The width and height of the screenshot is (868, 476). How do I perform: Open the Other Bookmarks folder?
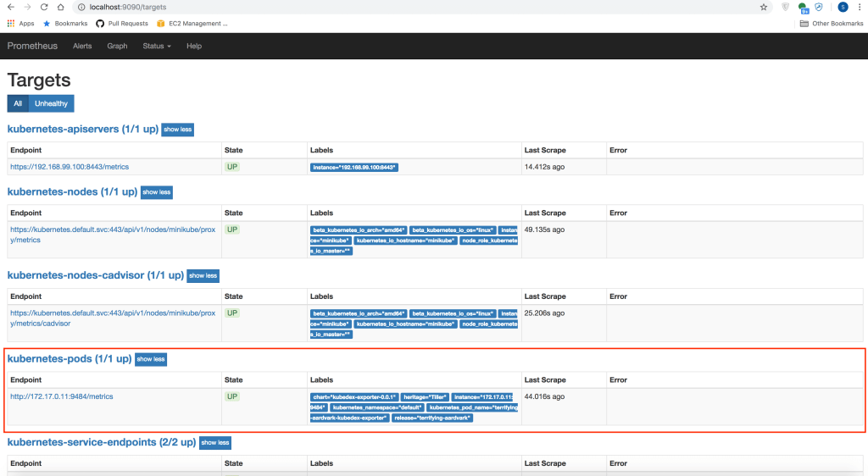(832, 23)
